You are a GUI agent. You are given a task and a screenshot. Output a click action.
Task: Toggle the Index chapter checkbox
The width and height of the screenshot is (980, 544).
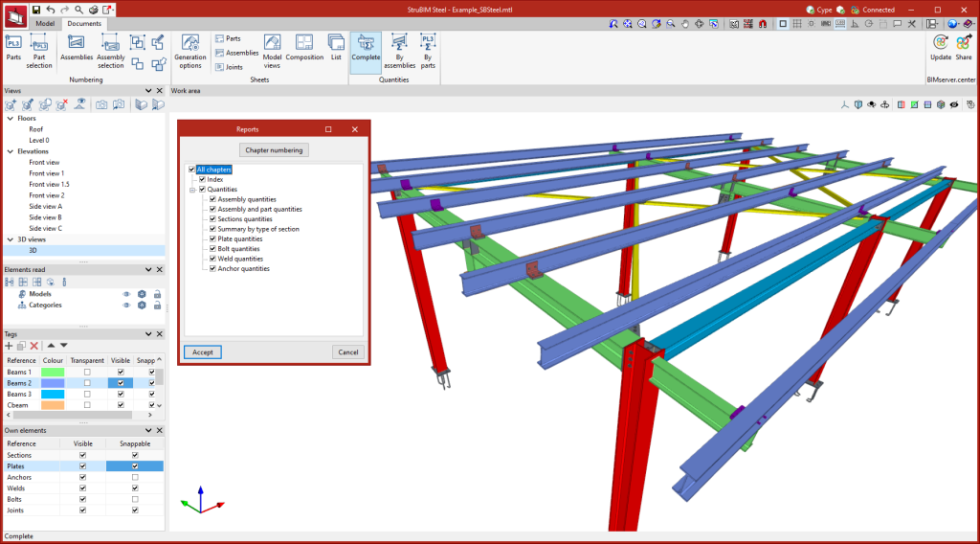pos(203,179)
